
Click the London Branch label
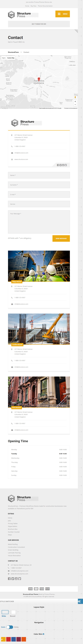(x=17, y=344)
